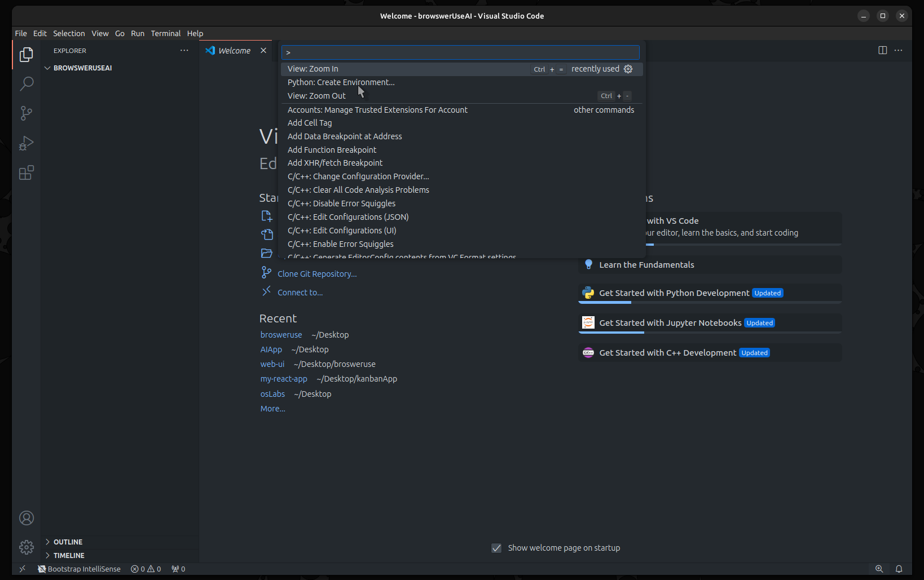Click the remote window indicator in status bar

coord(23,569)
